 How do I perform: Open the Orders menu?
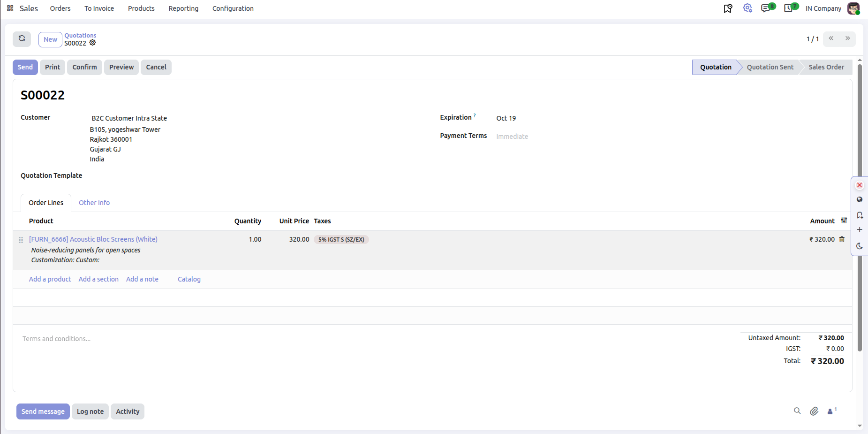(x=60, y=8)
